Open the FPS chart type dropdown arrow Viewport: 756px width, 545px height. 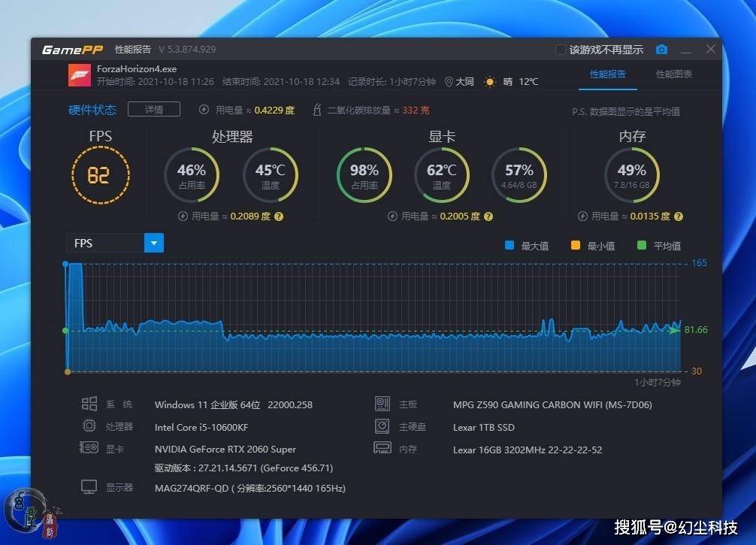point(154,243)
